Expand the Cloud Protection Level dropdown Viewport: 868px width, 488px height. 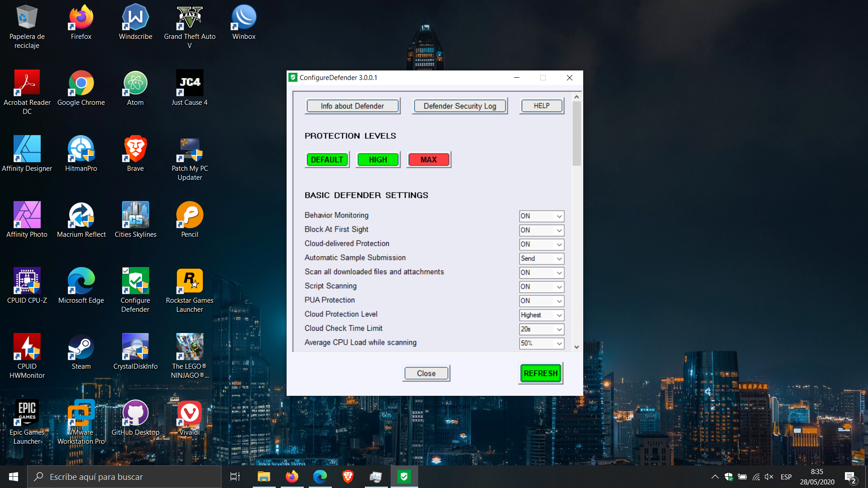541,315
